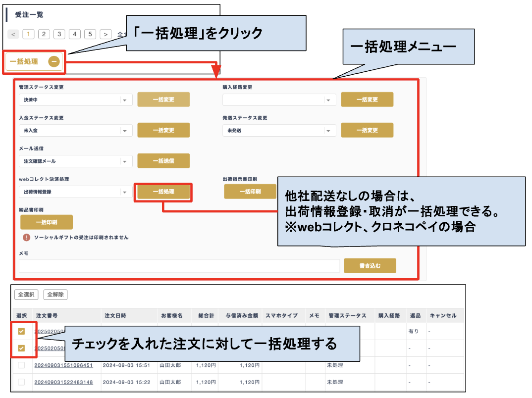
Task: Check the first order row checkbox
Action: pos(21,331)
